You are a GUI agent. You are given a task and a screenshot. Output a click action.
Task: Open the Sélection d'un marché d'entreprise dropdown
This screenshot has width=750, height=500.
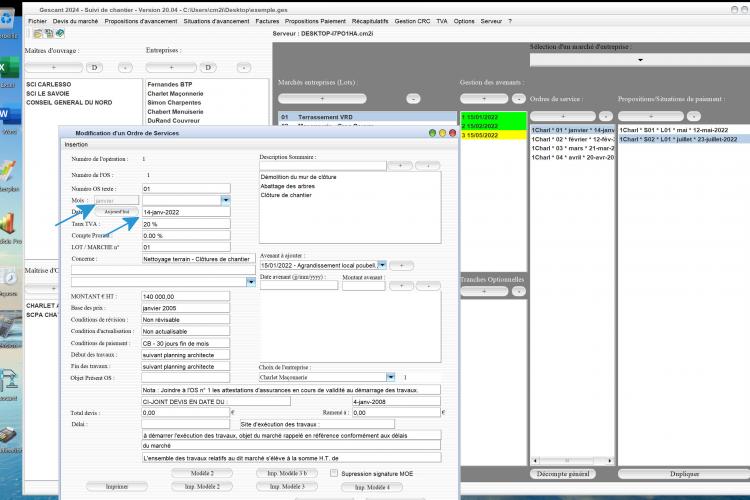640,60
